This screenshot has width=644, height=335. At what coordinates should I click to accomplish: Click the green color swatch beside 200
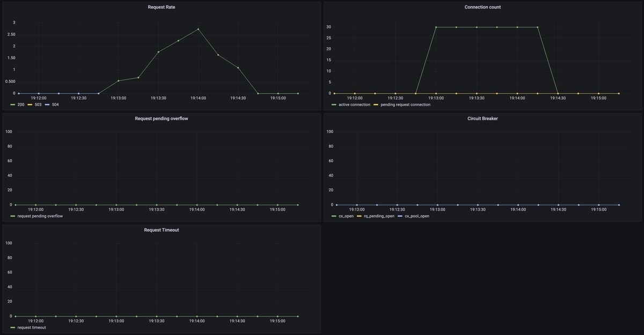(x=13, y=105)
